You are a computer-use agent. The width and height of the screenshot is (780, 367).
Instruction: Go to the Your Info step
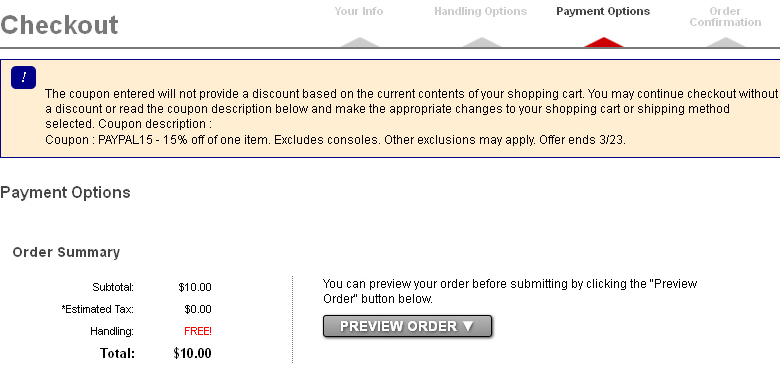(359, 11)
